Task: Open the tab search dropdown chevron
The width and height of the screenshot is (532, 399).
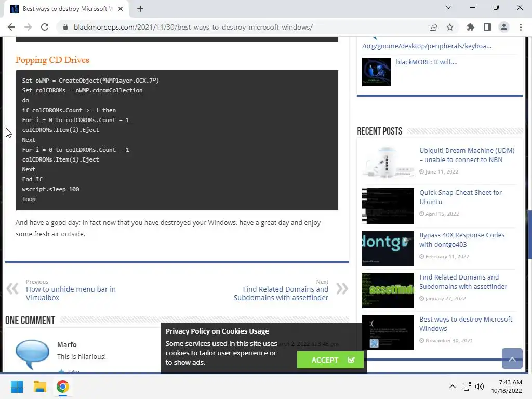Action: point(448,7)
